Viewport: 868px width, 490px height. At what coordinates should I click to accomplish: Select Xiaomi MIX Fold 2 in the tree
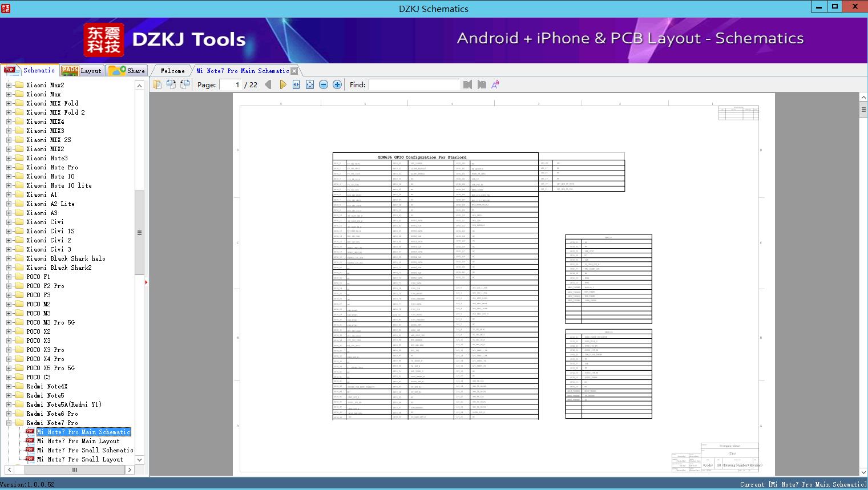tap(55, 112)
